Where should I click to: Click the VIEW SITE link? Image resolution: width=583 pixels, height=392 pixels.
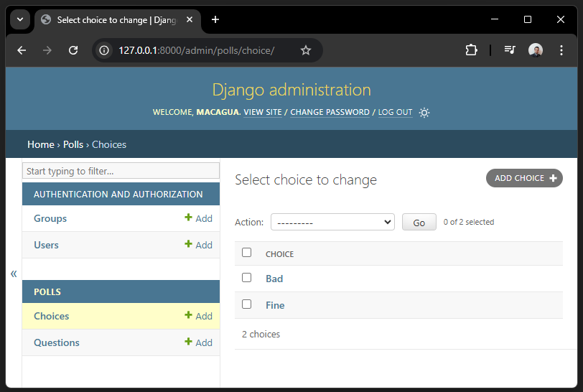click(263, 112)
